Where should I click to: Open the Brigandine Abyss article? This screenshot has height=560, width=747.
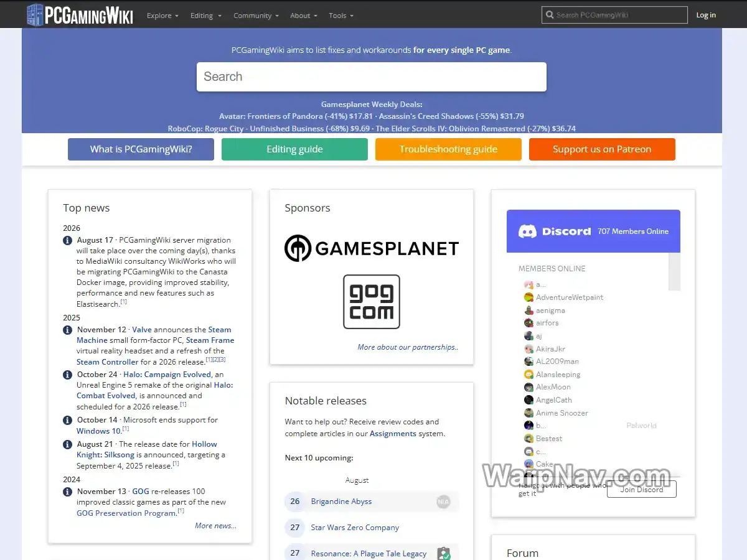(341, 502)
